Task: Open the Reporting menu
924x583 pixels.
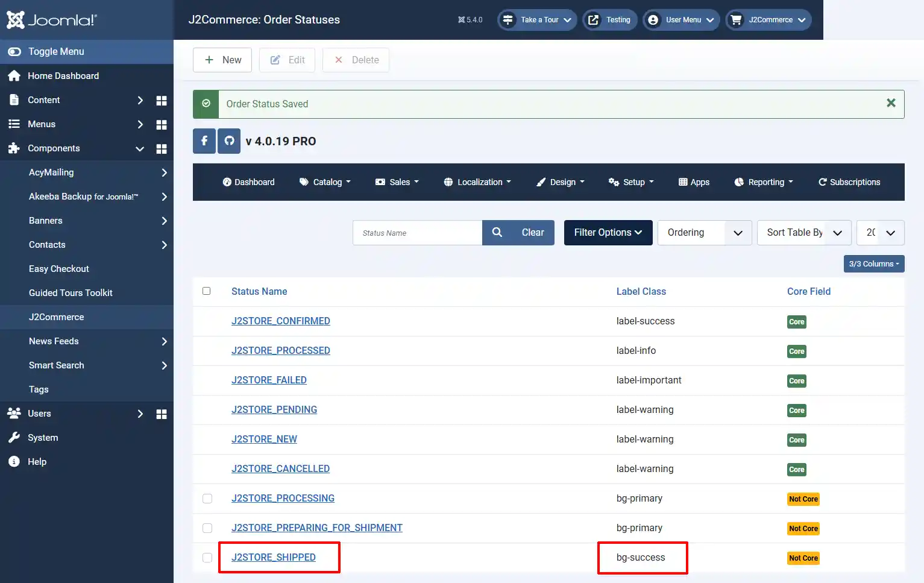Action: click(x=764, y=182)
